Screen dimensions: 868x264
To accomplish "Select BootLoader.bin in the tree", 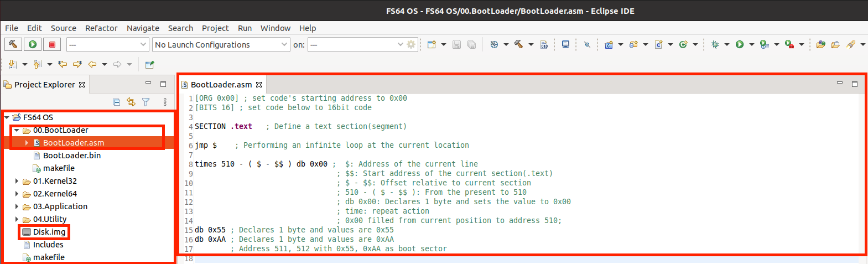I will pos(72,156).
